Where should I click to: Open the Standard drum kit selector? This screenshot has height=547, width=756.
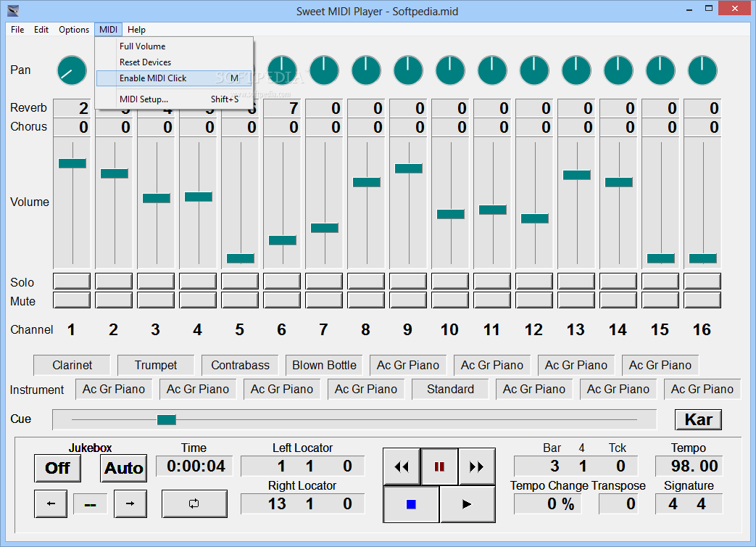(x=450, y=390)
